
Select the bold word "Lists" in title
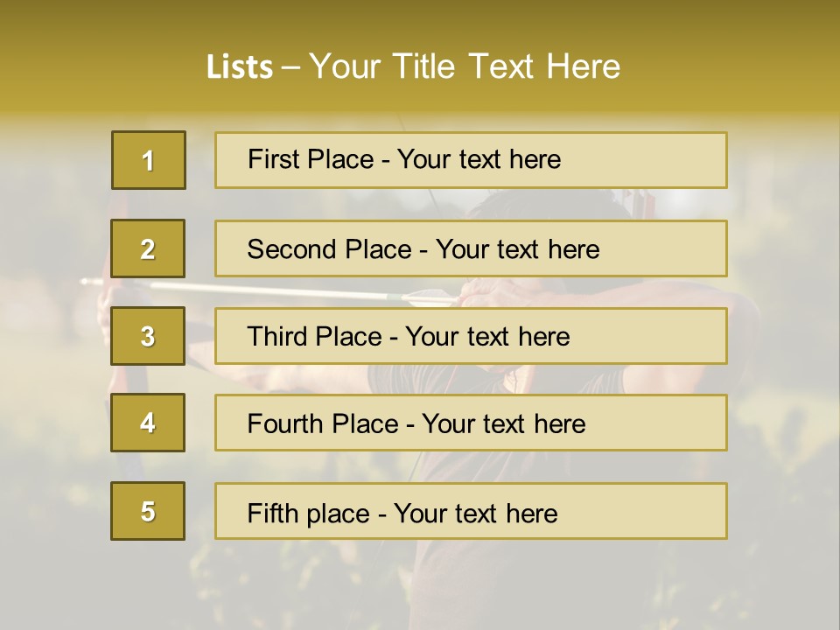pos(240,66)
